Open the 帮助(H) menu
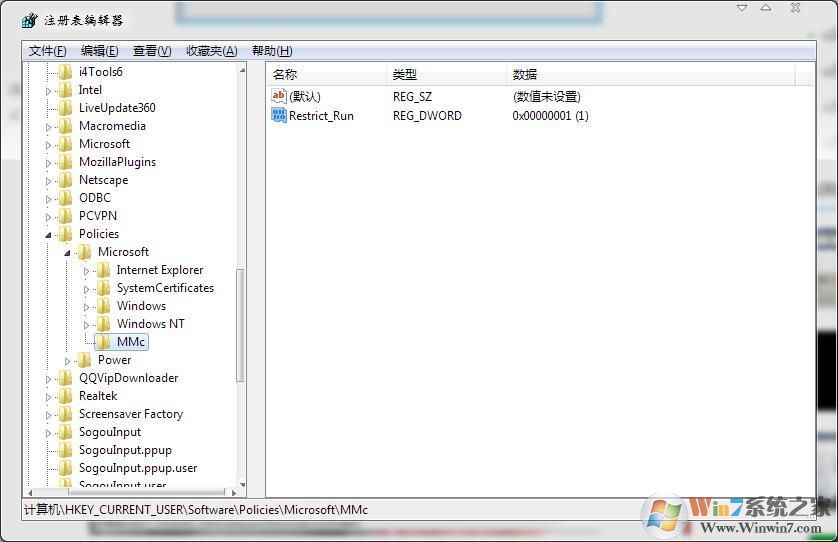838x542 pixels. pos(272,51)
